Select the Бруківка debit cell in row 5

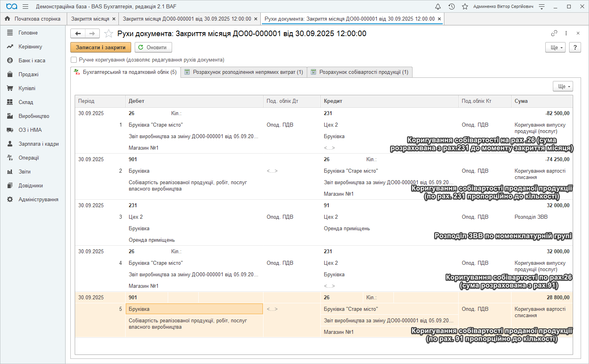click(x=194, y=309)
